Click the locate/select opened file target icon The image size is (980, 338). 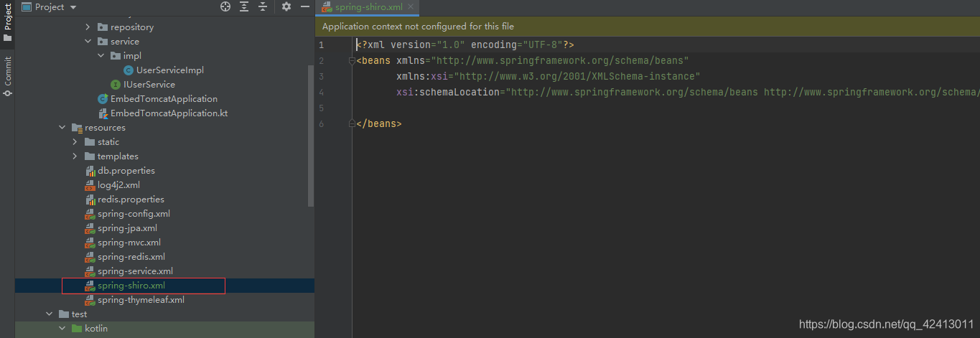pyautogui.click(x=225, y=6)
